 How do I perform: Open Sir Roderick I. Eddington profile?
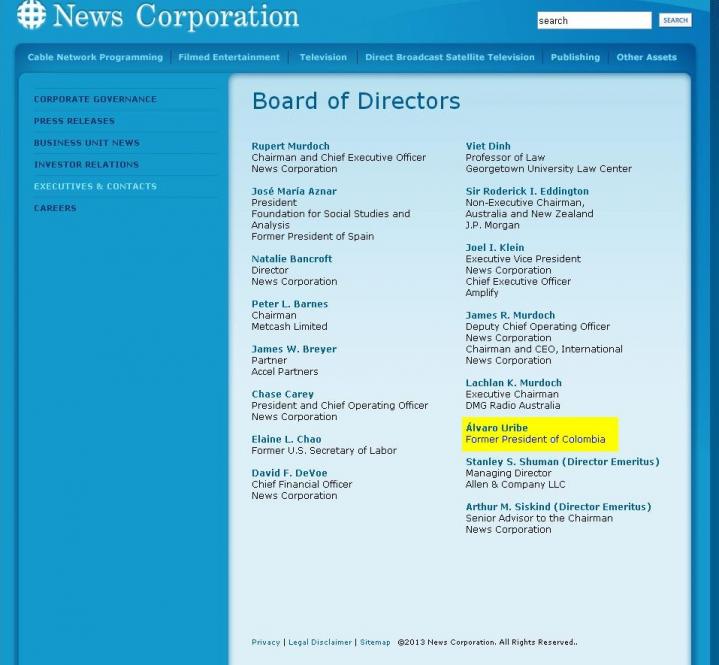coord(527,191)
